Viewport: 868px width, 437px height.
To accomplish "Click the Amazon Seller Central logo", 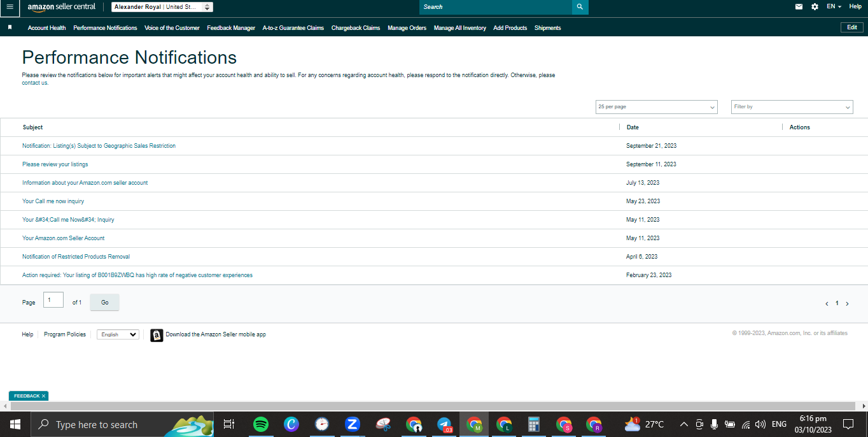I will tap(62, 7).
